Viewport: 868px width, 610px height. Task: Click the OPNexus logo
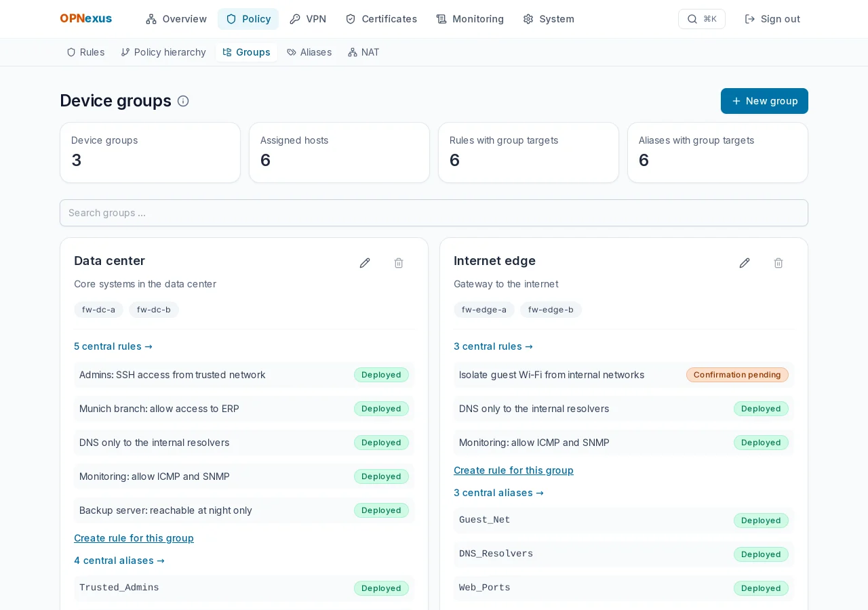(x=86, y=19)
